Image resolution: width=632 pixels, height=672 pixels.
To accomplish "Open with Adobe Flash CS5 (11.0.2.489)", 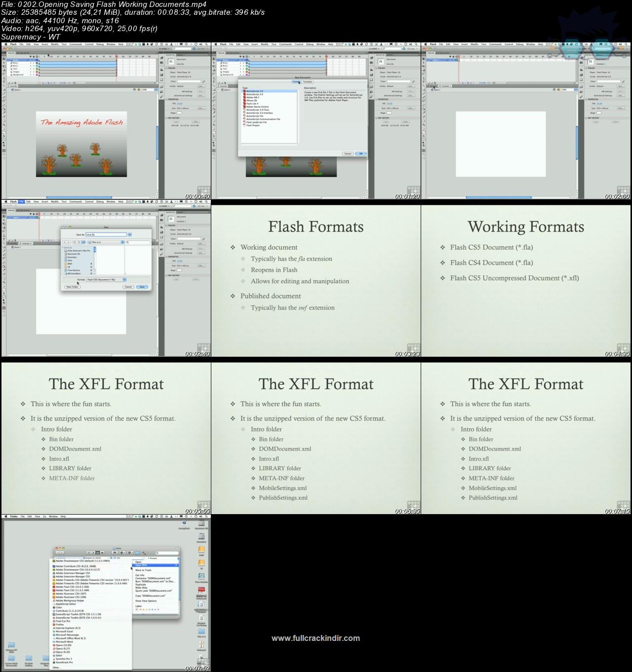I will [91, 590].
